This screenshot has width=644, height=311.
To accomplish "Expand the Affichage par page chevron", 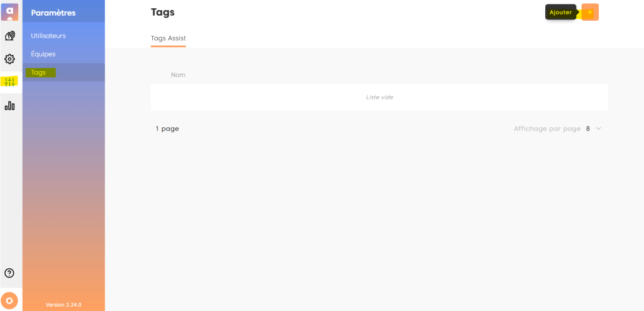I will [598, 128].
